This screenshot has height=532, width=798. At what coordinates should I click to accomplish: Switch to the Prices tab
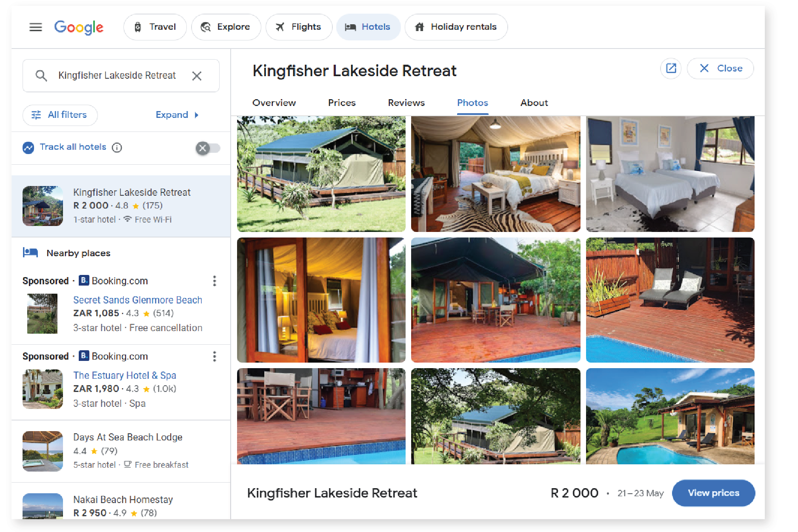click(342, 103)
